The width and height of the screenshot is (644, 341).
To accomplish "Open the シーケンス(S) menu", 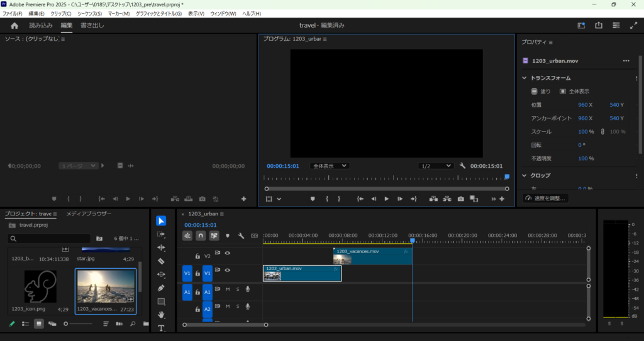I will (88, 14).
